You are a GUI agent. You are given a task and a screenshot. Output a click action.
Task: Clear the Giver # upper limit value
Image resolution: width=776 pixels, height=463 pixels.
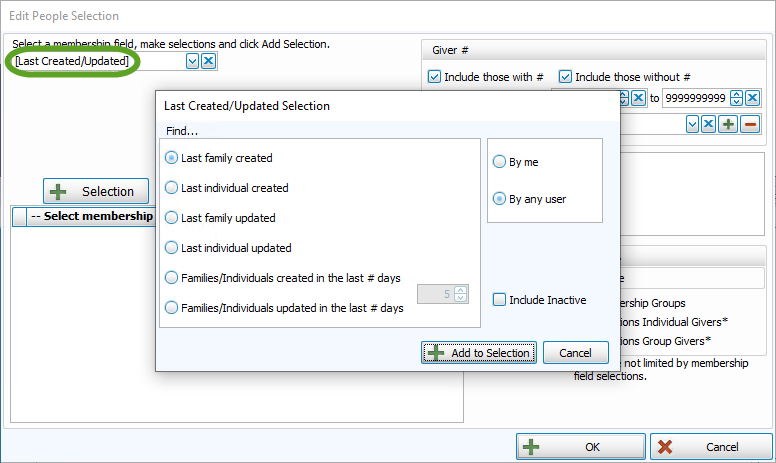(752, 98)
